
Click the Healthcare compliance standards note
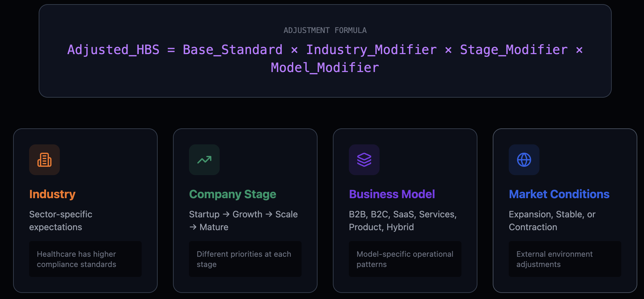pos(76,259)
